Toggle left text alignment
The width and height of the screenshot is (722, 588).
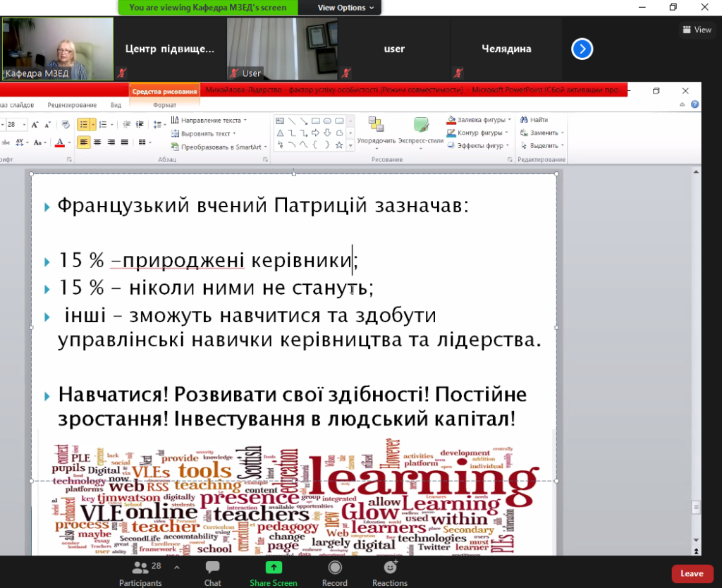click(x=84, y=142)
